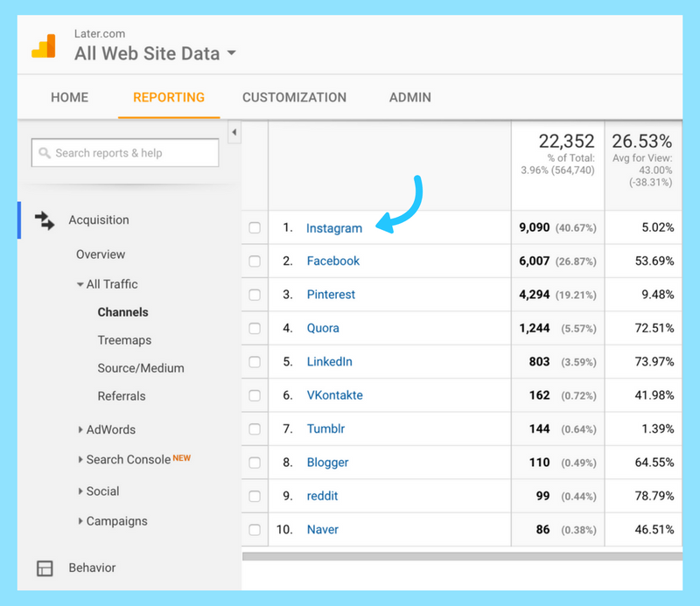Expand the Campaigns section
This screenshot has width=700, height=606.
[x=80, y=521]
